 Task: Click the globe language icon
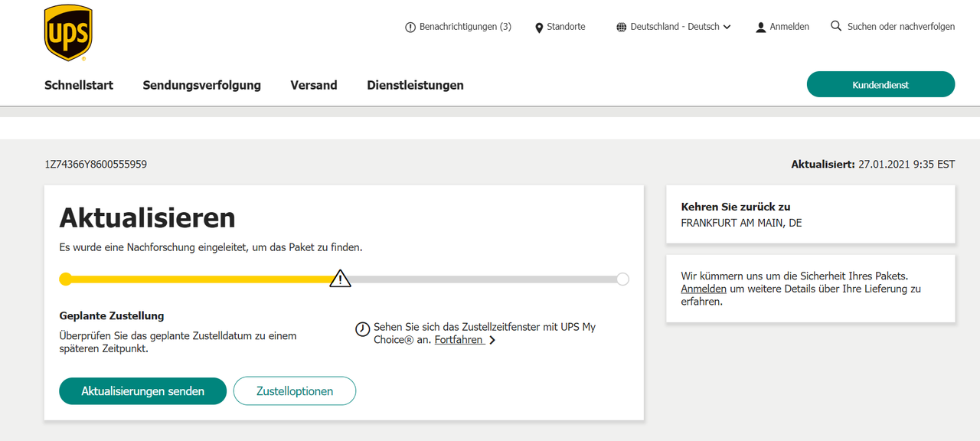pyautogui.click(x=622, y=27)
